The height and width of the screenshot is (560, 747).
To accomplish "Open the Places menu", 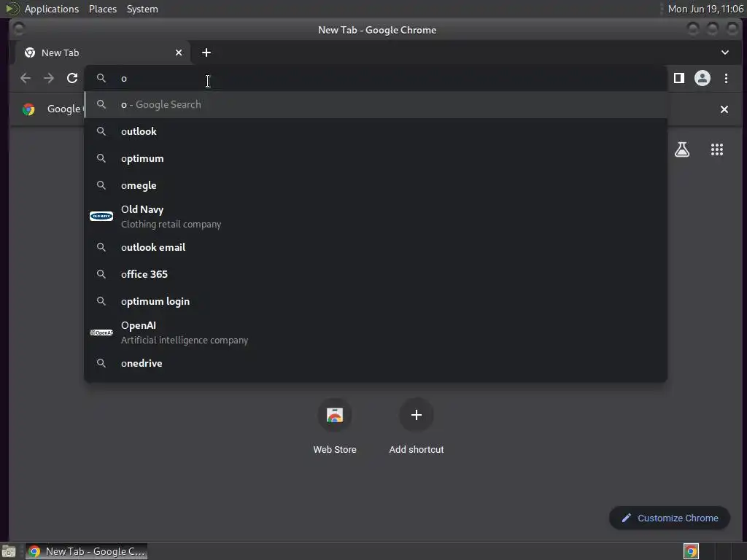I will (103, 9).
